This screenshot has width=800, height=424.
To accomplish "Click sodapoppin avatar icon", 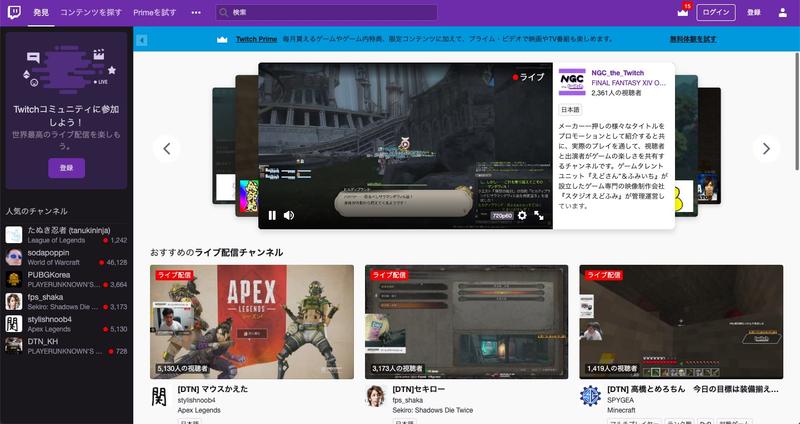I will point(14,257).
